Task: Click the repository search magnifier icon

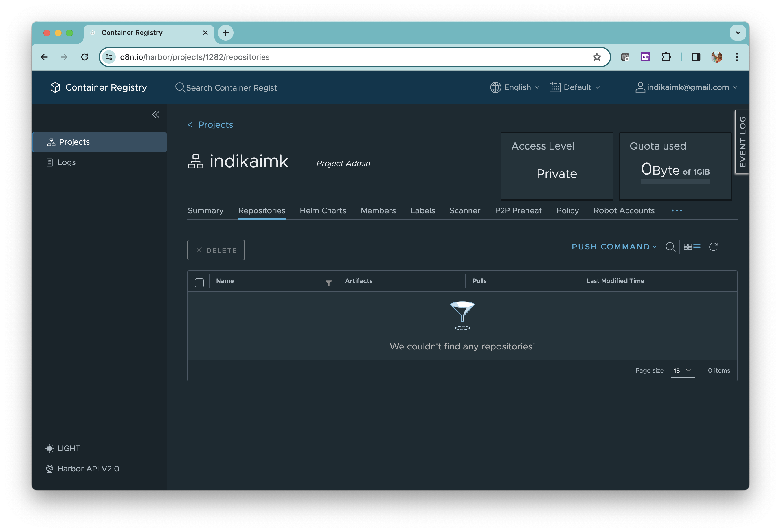Action: point(670,247)
